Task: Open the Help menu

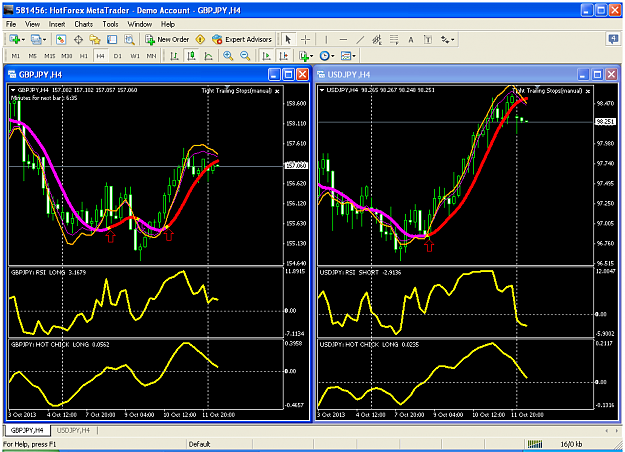Action: click(168, 24)
